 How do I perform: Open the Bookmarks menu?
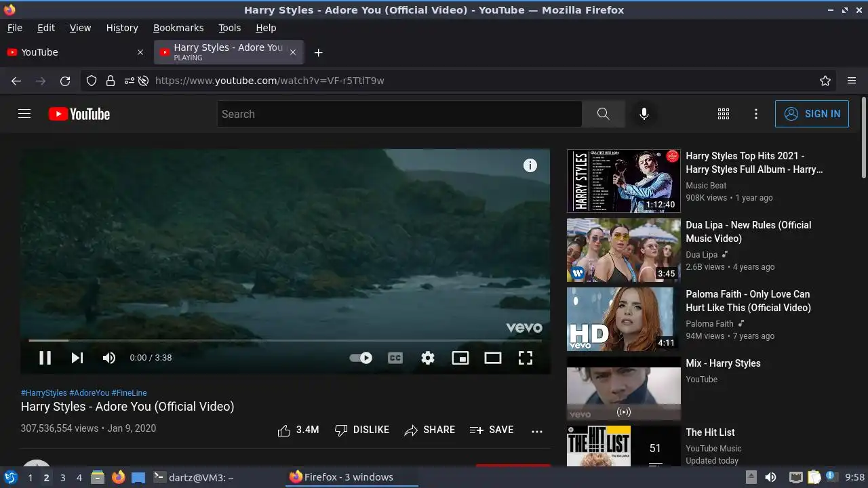click(178, 28)
